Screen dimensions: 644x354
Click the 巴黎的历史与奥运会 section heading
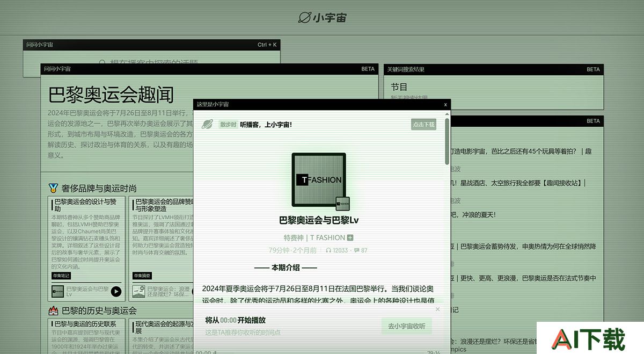99,310
